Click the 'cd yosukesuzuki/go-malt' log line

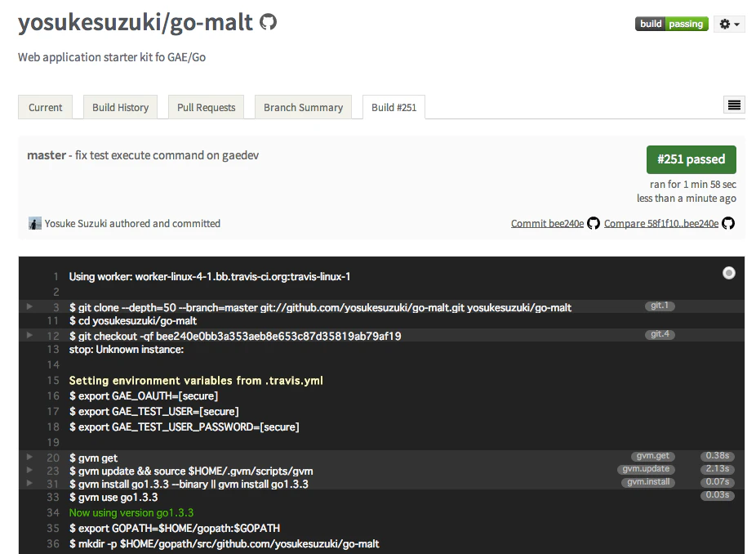[133, 321]
